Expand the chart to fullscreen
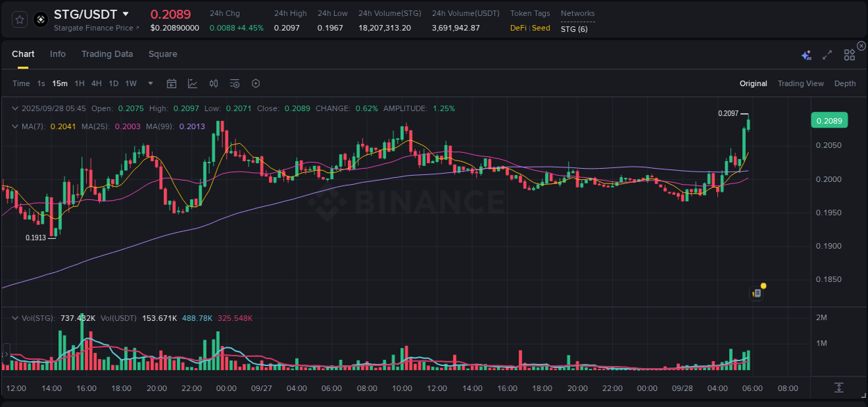This screenshot has height=407, width=868. click(x=826, y=54)
